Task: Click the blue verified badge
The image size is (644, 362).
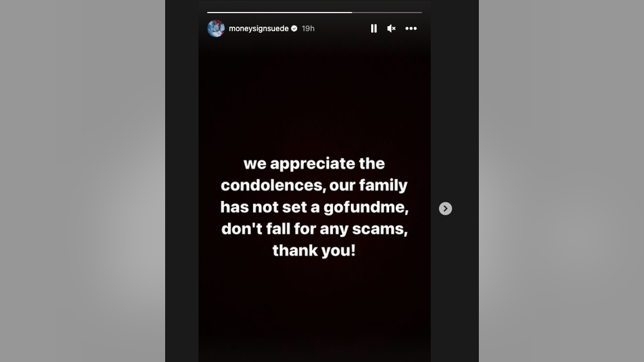Action: coord(294,28)
